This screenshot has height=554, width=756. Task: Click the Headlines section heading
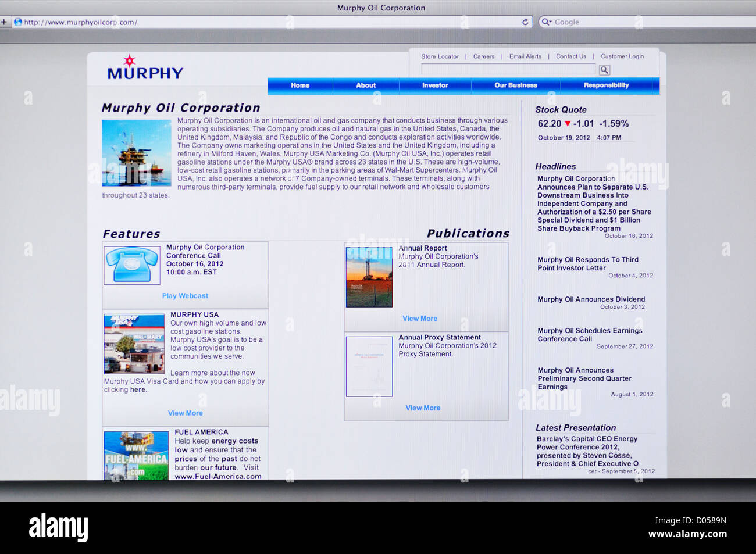point(555,166)
